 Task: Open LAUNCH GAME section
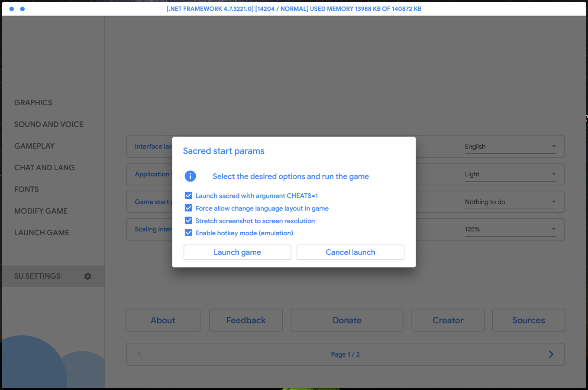pyautogui.click(x=42, y=233)
